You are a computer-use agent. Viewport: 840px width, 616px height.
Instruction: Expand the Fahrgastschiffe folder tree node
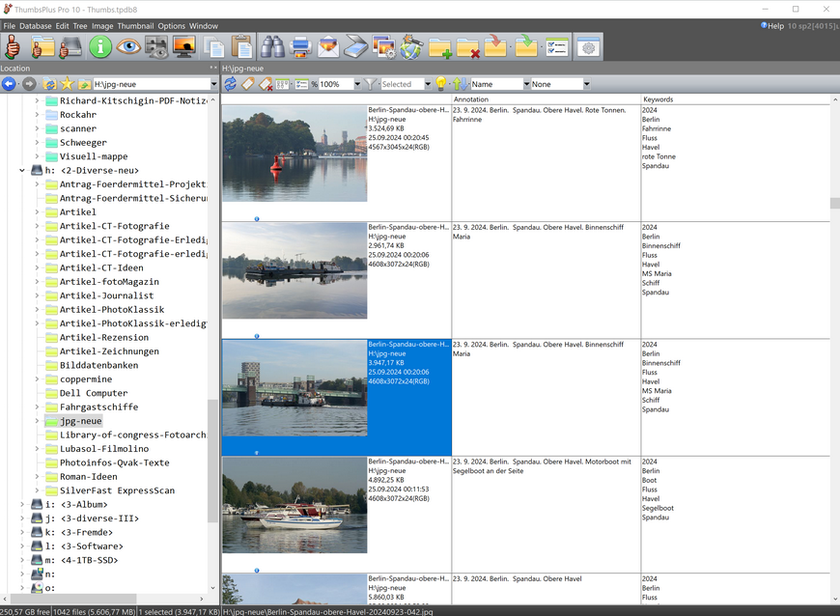[38, 407]
